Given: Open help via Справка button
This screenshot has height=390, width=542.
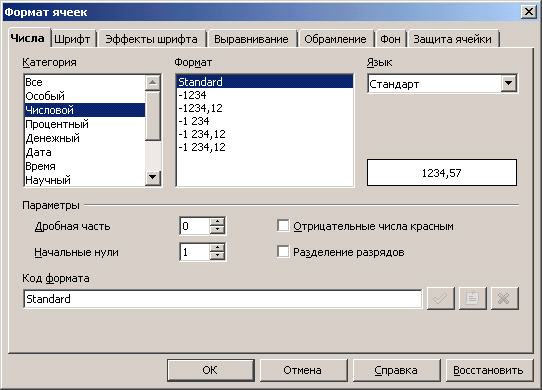Looking at the screenshot, I should click(396, 370).
